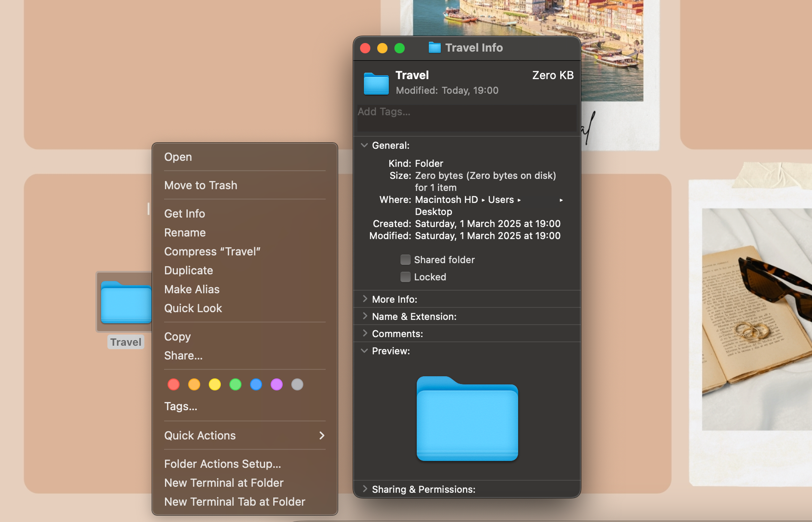The width and height of the screenshot is (812, 522).
Task: Choose New Terminal at Folder
Action: point(224,483)
